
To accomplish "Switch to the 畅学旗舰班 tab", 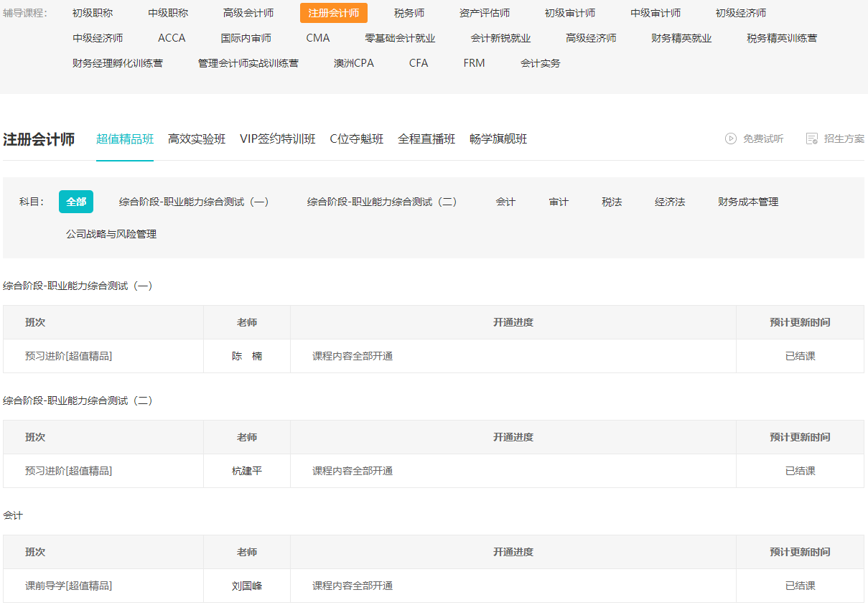I will coord(499,139).
